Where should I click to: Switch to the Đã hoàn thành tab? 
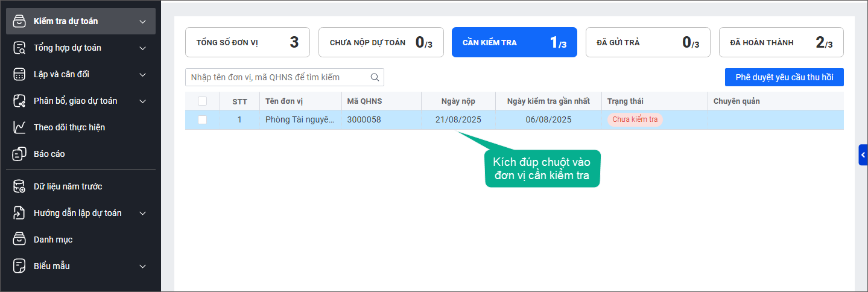781,42
